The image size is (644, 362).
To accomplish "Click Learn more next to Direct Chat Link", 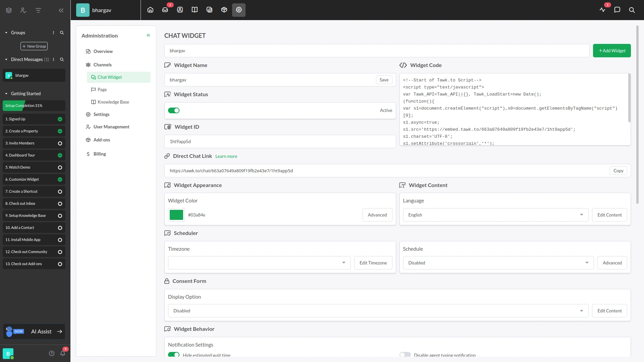I will click(x=226, y=156).
